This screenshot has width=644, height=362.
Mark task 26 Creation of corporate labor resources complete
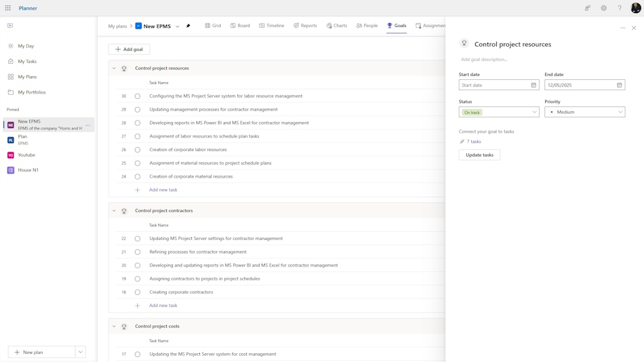(x=138, y=150)
